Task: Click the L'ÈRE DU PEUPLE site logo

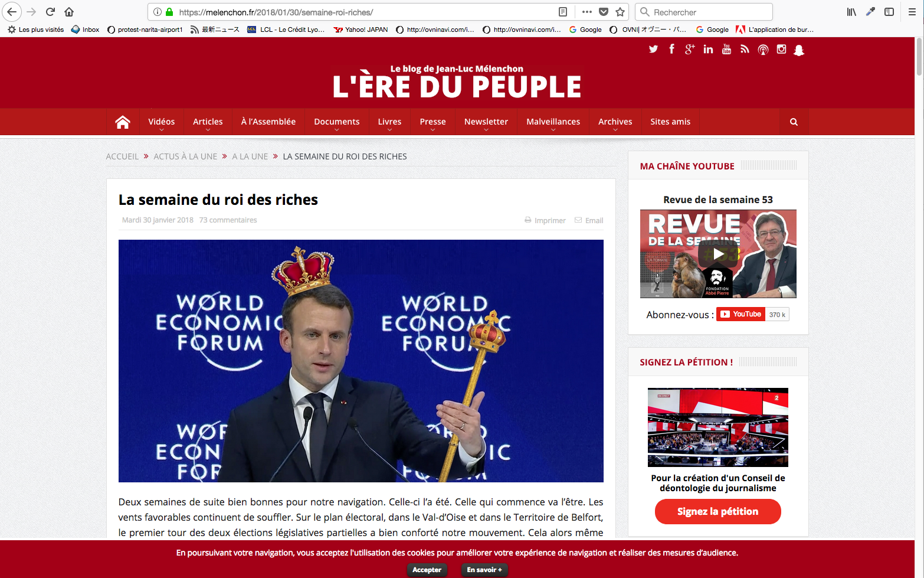Action: (x=457, y=82)
